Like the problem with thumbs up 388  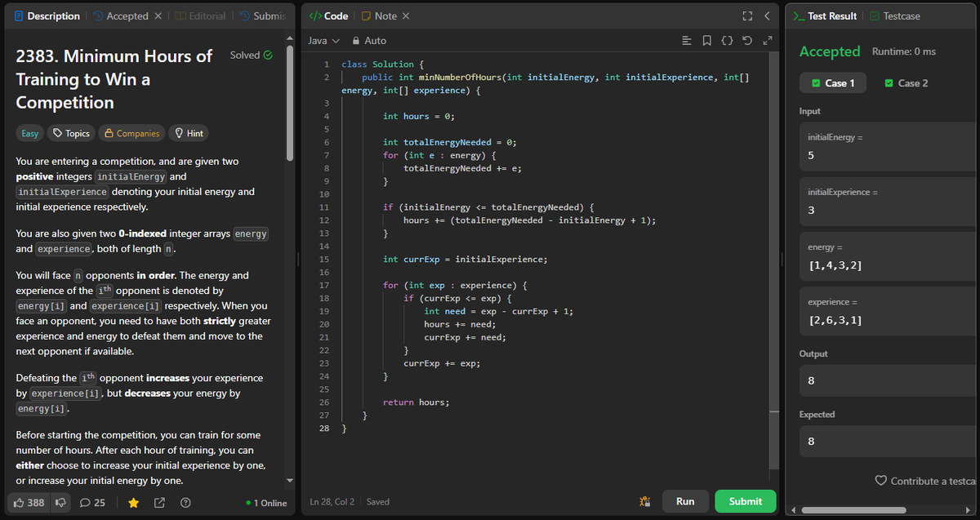(x=29, y=502)
